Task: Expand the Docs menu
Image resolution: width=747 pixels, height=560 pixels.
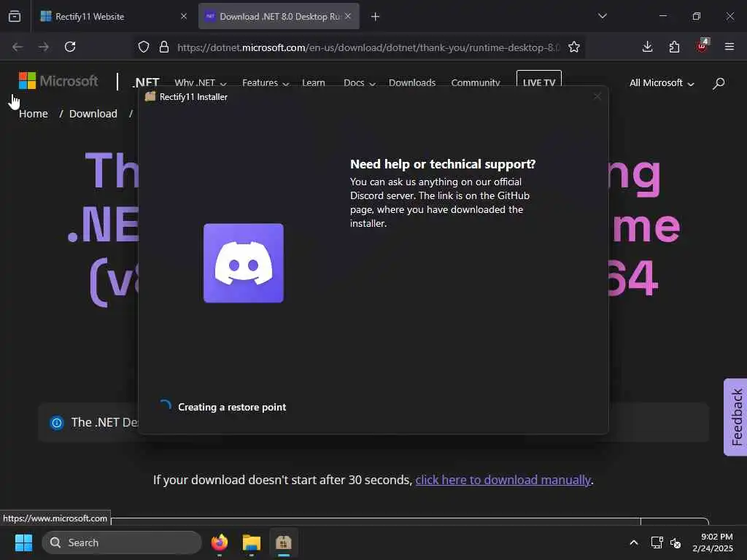Action: [x=360, y=83]
